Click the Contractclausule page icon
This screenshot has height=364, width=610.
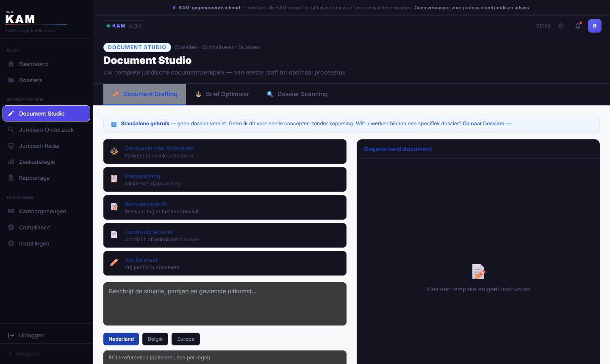point(114,235)
